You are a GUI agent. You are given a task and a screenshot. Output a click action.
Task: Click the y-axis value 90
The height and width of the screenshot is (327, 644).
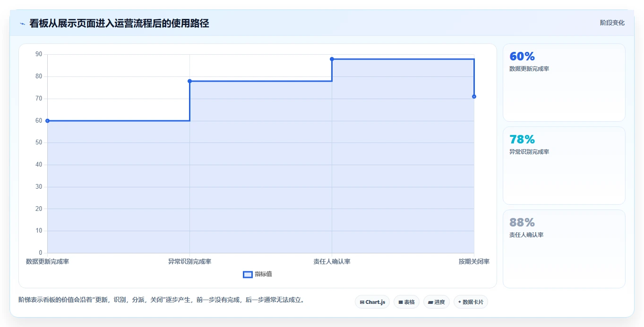click(x=39, y=54)
